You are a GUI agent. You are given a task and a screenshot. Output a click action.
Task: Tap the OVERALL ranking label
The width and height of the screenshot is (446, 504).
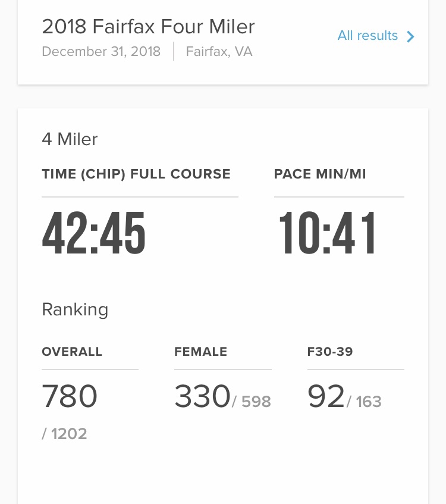pyautogui.click(x=72, y=352)
